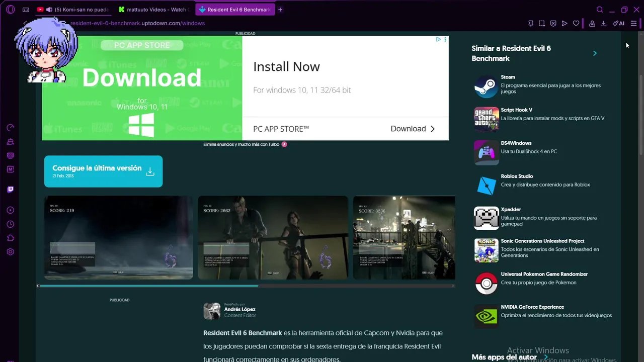Open the Easy Setup sliders icon

pyautogui.click(x=633, y=23)
